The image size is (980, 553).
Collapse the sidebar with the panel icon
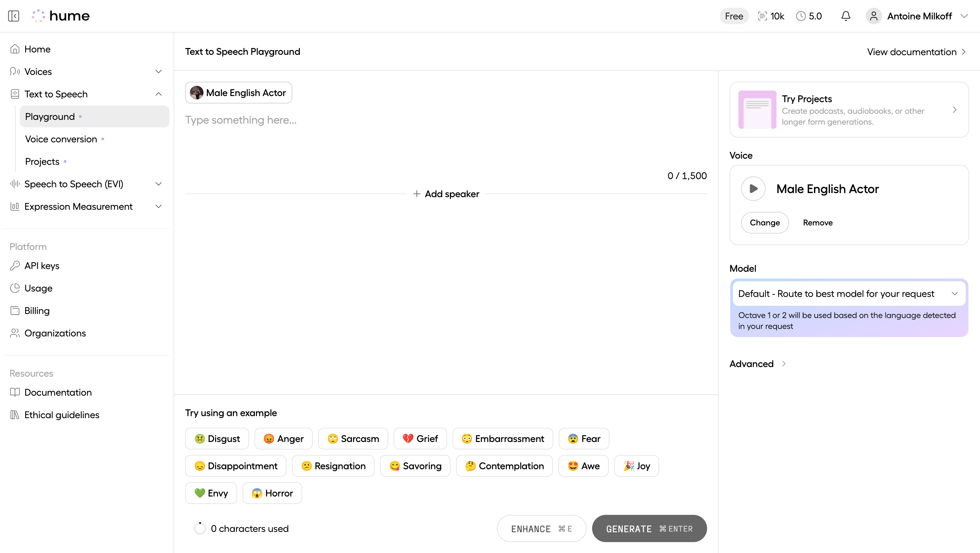click(x=14, y=16)
